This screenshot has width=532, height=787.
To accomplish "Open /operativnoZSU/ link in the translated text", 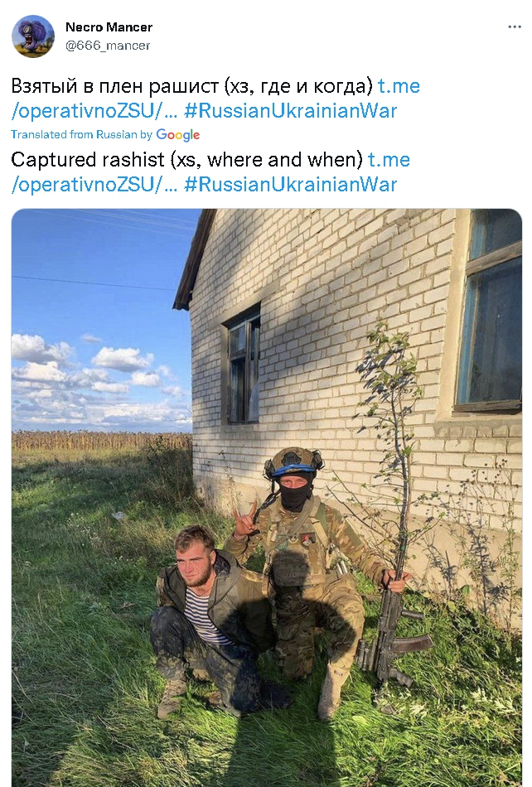I will [x=94, y=184].
